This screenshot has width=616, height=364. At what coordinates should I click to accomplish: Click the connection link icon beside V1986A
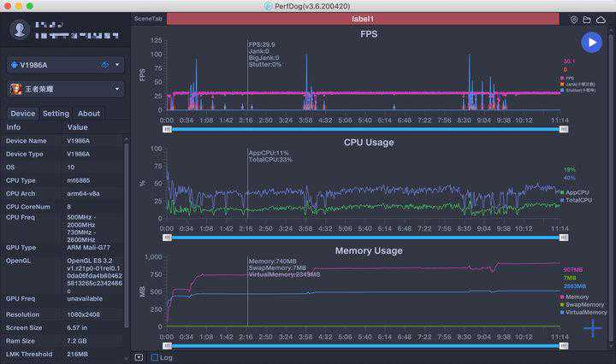point(104,65)
